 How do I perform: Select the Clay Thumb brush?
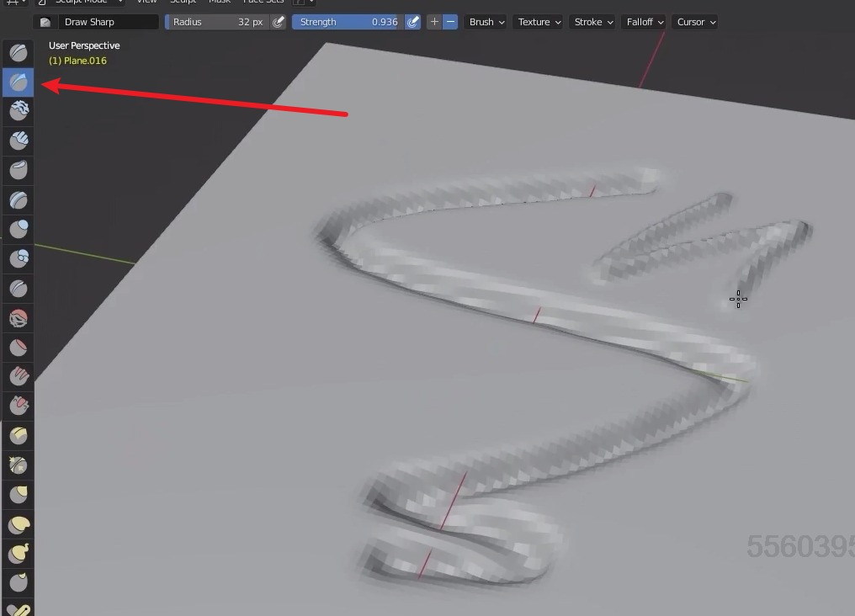click(19, 171)
